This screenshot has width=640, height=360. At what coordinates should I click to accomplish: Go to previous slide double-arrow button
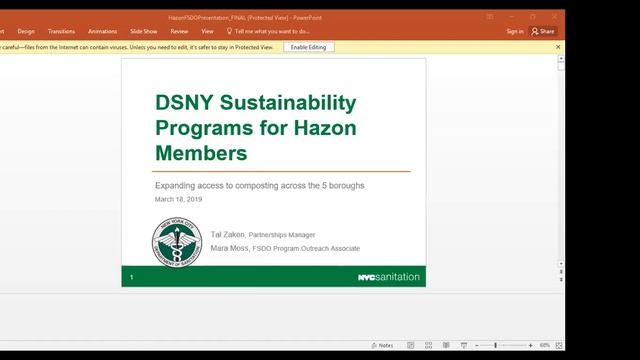click(x=561, y=271)
